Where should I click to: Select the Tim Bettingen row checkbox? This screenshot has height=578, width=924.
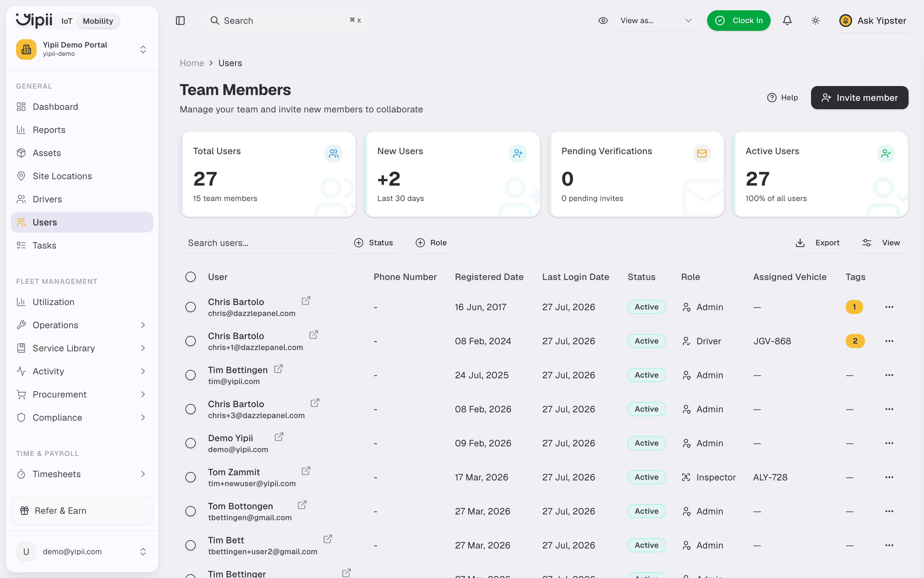coord(191,375)
